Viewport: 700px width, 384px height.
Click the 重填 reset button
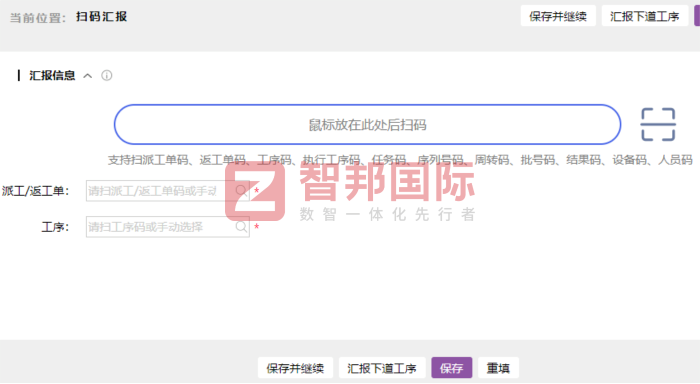pyautogui.click(x=498, y=368)
